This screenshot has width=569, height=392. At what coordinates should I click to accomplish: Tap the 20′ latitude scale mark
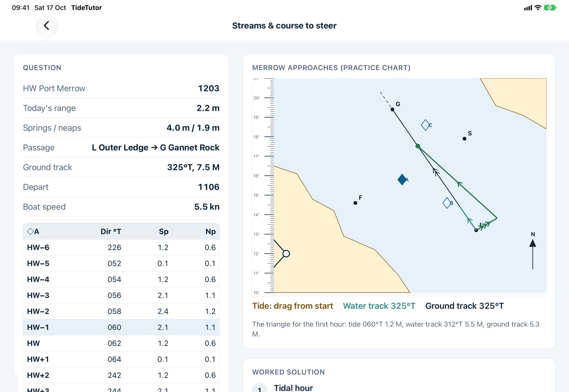click(256, 98)
